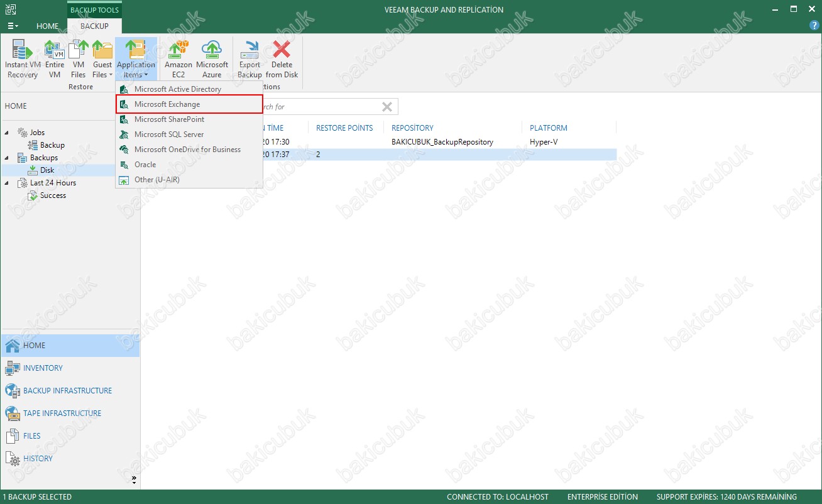Select Success under Last 24 Hours
The image size is (822, 504).
click(53, 195)
